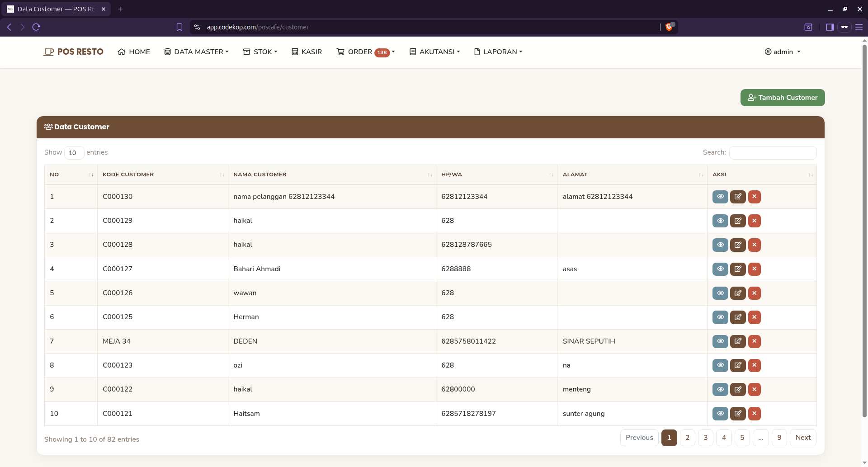This screenshot has height=467, width=868.
Task: Edit customer ozi entry
Action: (x=738, y=365)
